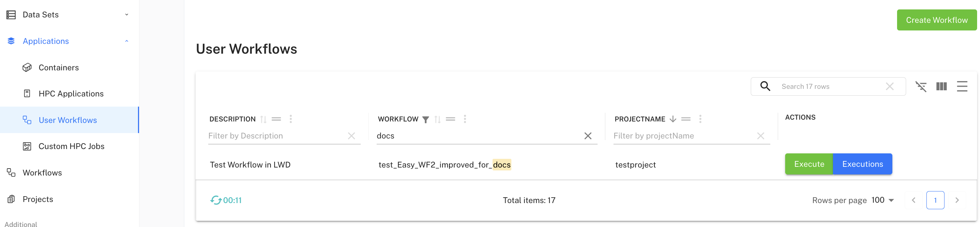Open Containers in the sidebar

(59, 67)
